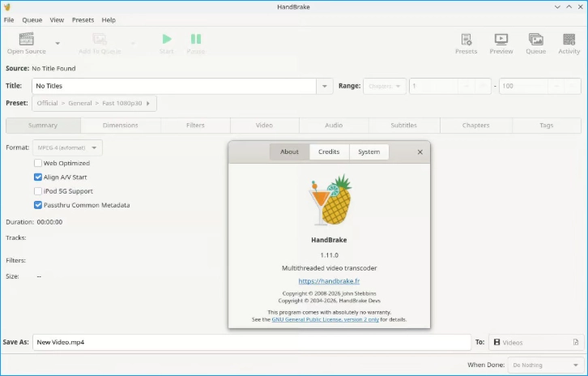Open the Presets menu
This screenshot has width=588, height=376.
(83, 20)
